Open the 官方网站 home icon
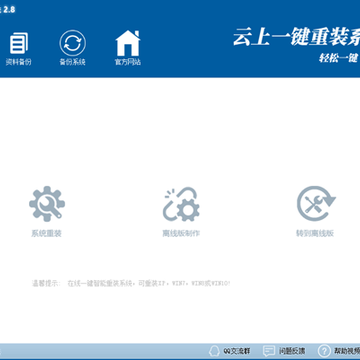 pos(128,43)
